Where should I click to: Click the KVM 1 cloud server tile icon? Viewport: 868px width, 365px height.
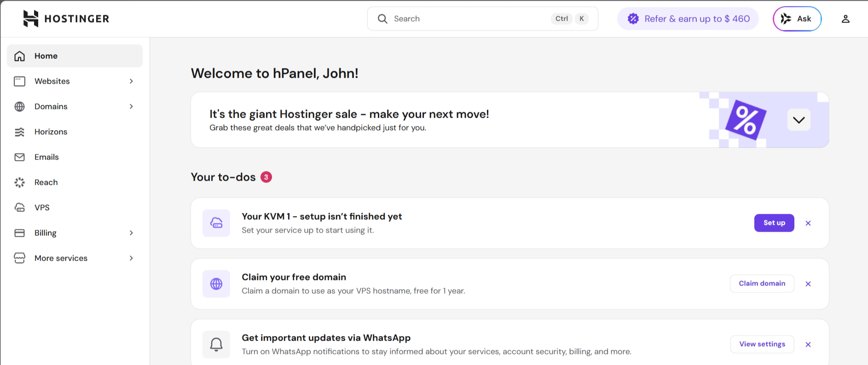click(x=216, y=223)
